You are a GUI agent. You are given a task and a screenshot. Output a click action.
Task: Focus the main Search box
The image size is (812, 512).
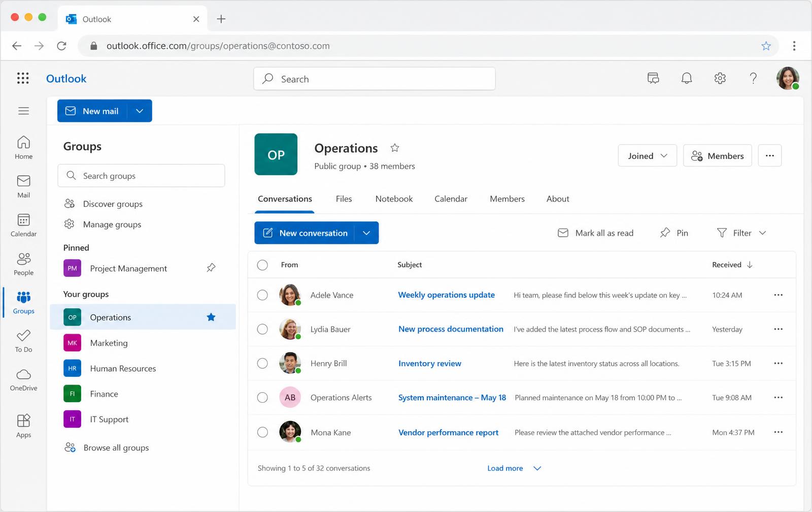point(375,79)
